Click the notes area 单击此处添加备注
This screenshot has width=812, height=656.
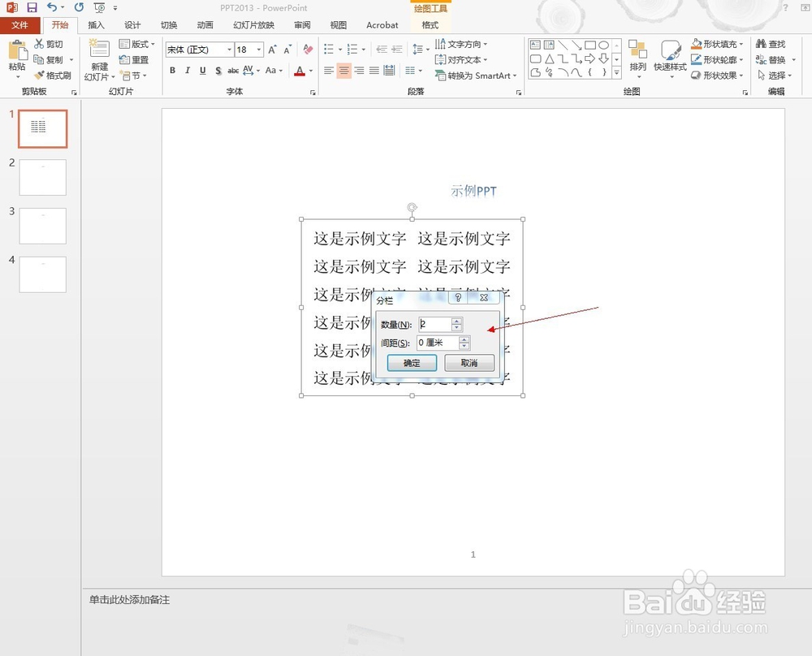tap(129, 599)
